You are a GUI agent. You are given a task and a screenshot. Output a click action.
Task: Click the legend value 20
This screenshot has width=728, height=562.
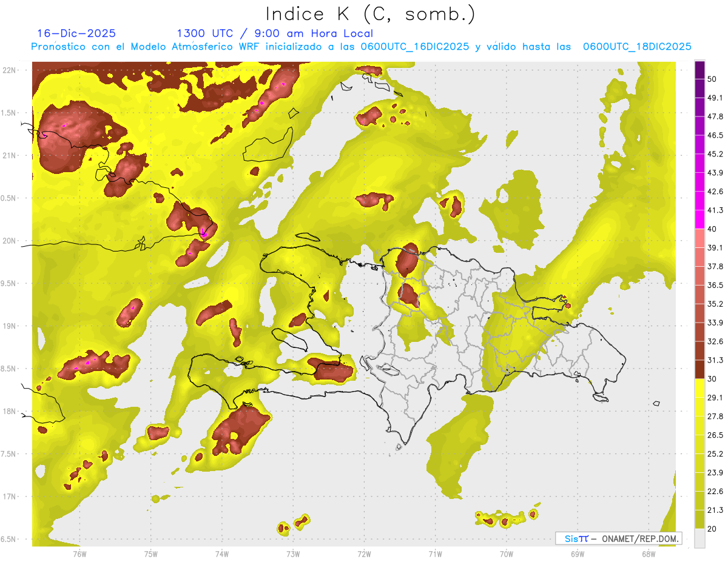(x=713, y=529)
